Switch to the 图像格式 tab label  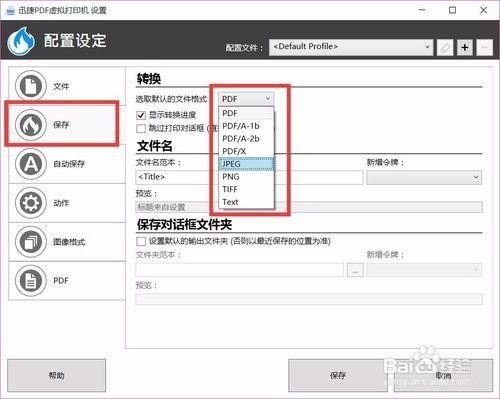tap(69, 242)
